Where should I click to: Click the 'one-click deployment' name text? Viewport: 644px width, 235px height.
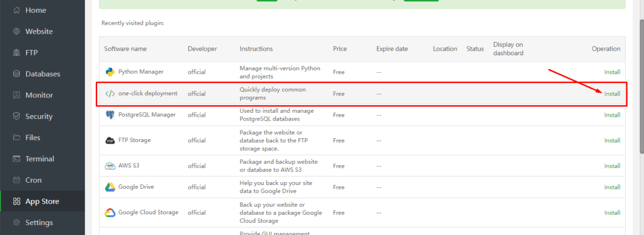[x=148, y=93]
